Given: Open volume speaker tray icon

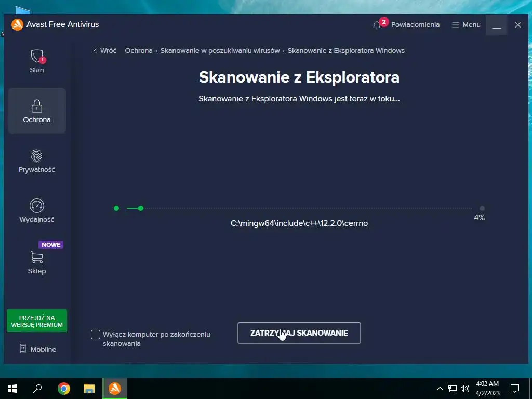Looking at the screenshot, I should 465,389.
